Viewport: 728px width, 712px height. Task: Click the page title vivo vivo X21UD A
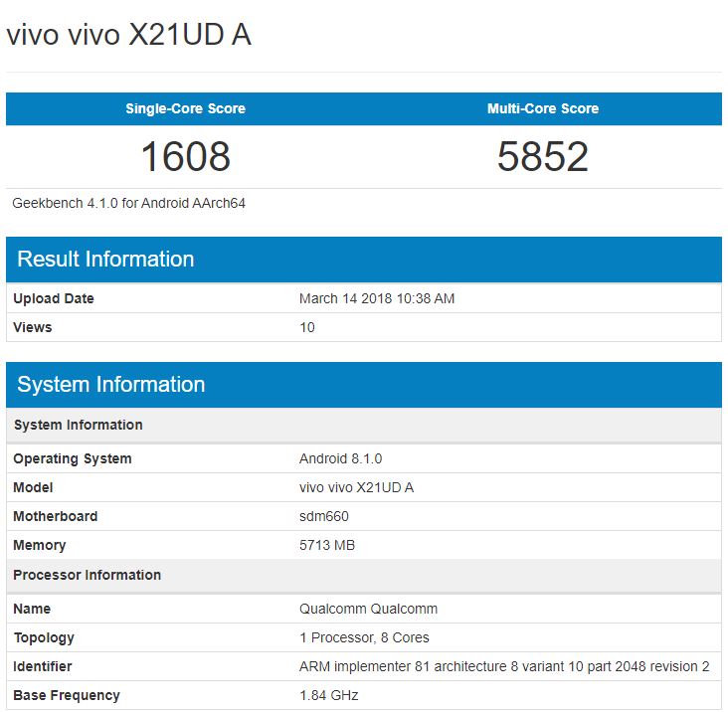[x=128, y=36]
